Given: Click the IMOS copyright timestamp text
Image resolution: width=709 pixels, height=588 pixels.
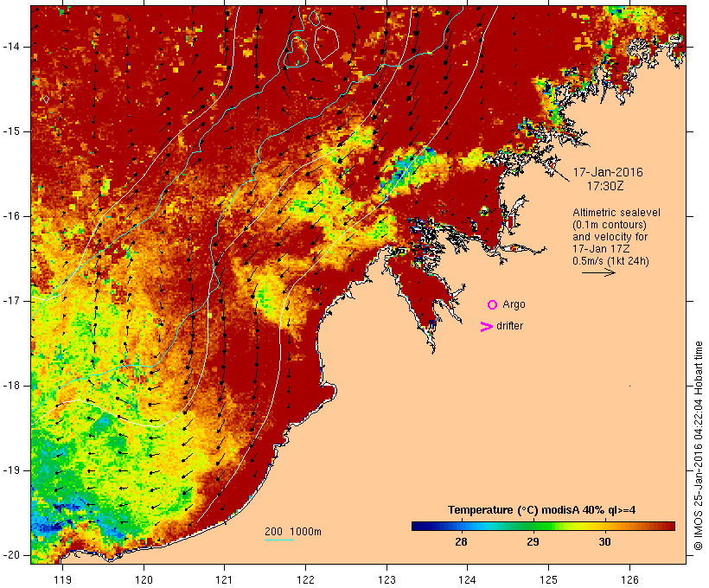Looking at the screenshot, I should 699,446.
